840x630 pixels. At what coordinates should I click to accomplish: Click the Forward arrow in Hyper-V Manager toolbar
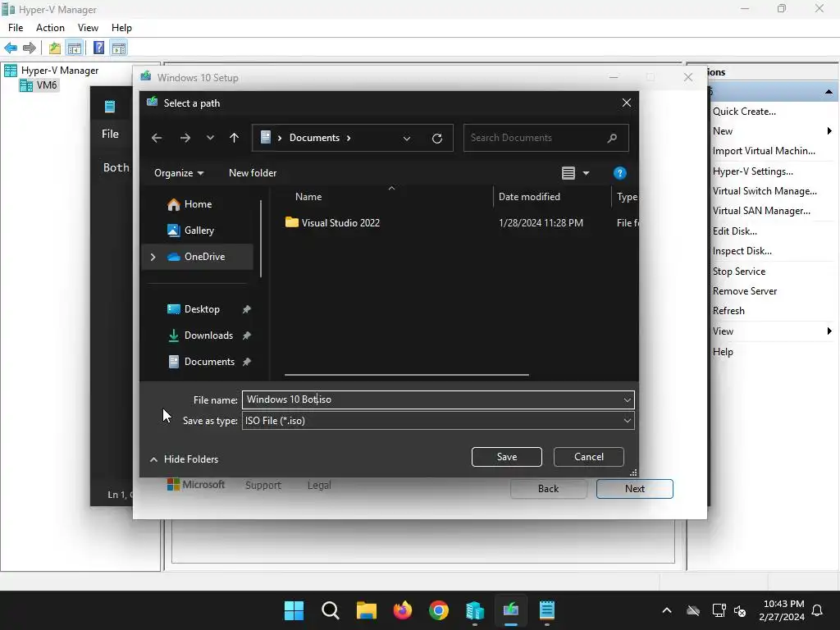click(x=30, y=48)
